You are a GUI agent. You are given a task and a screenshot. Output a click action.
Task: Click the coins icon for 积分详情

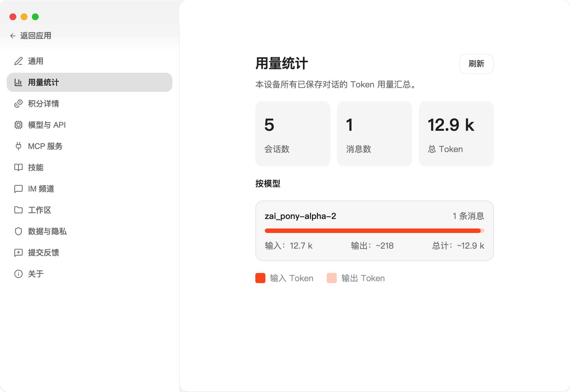point(18,104)
